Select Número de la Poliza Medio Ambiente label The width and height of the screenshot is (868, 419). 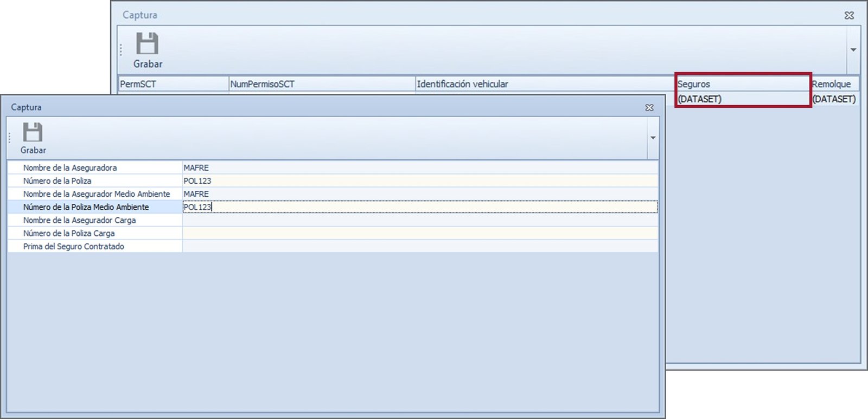coord(86,207)
